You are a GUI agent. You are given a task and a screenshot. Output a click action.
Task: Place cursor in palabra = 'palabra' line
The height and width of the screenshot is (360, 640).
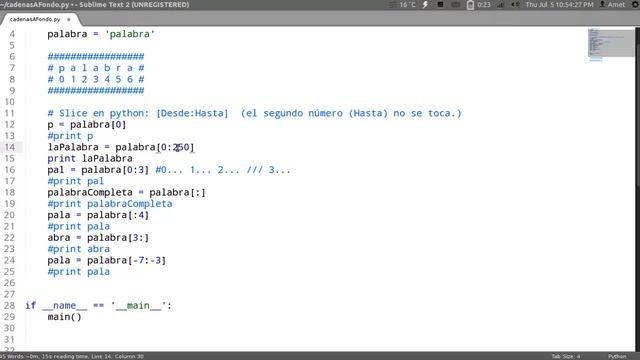(x=101, y=34)
